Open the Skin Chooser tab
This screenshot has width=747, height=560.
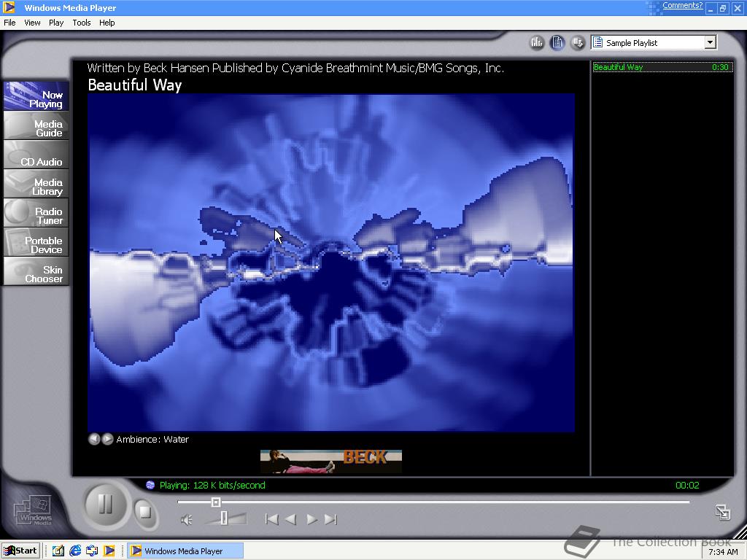tap(36, 271)
